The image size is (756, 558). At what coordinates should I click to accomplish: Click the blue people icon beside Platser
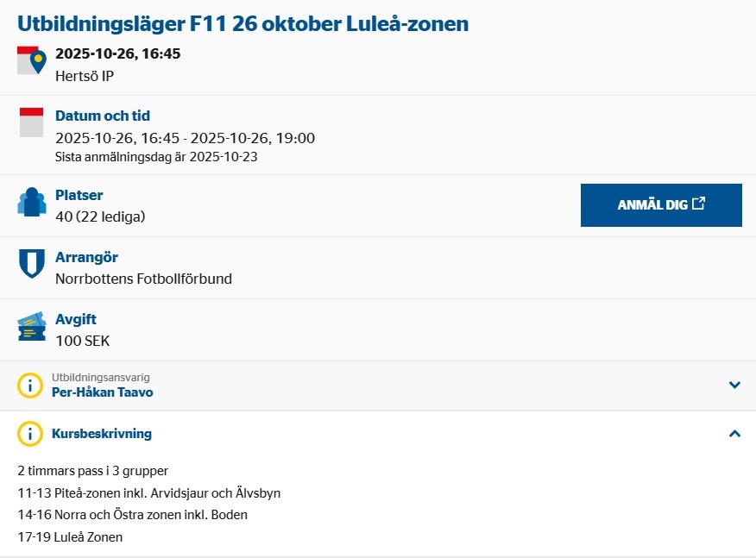click(x=31, y=202)
